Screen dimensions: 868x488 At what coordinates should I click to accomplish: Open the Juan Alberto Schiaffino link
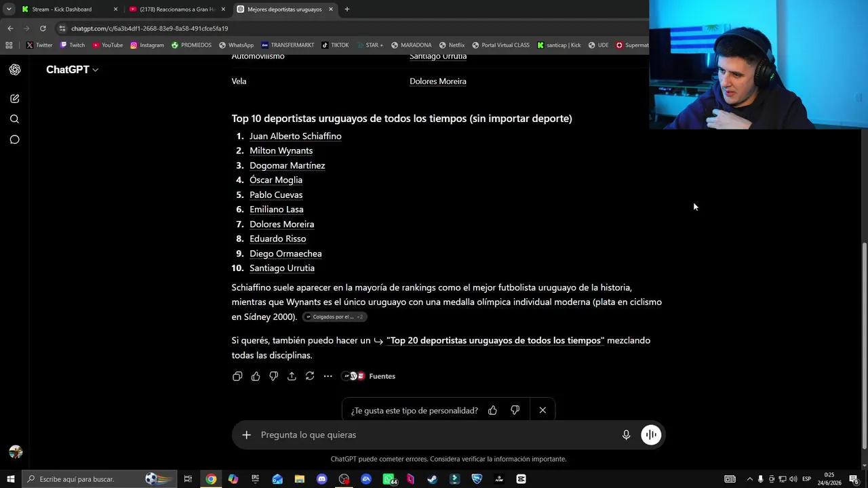(296, 136)
